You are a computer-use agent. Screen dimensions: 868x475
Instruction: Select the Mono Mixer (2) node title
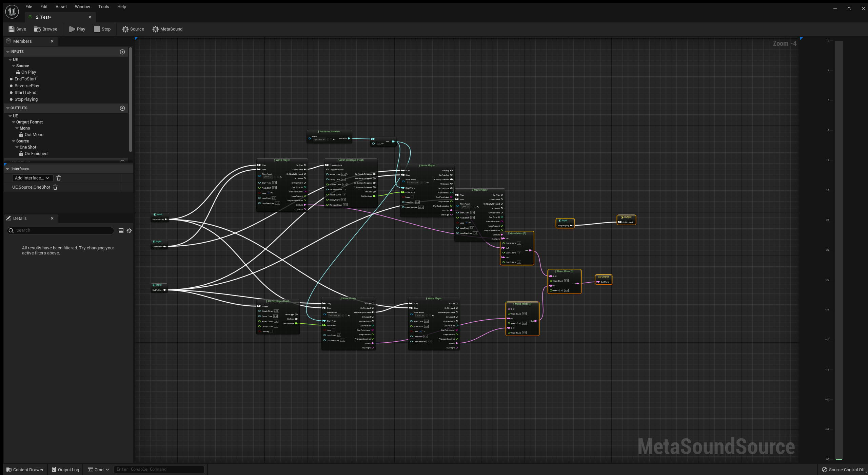point(564,271)
